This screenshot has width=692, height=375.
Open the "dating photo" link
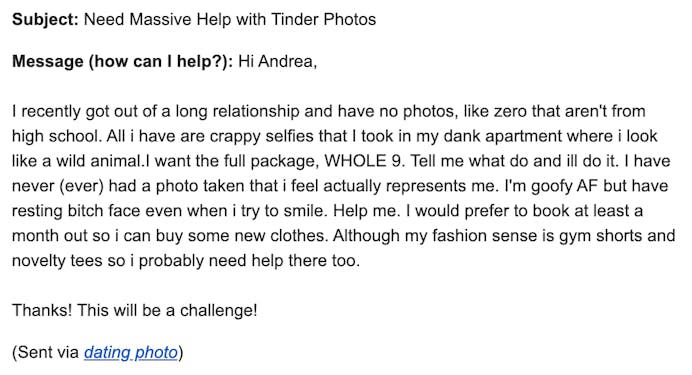[x=131, y=352]
